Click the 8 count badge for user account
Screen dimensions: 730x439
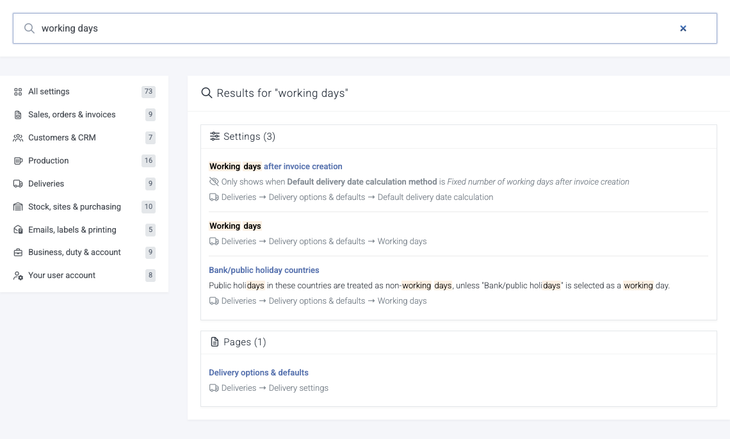pos(150,275)
